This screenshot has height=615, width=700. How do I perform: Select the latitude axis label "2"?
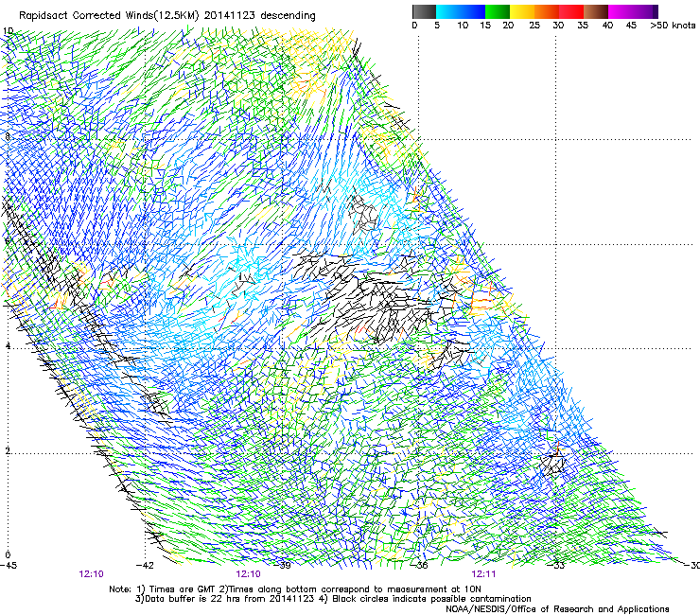8,450
